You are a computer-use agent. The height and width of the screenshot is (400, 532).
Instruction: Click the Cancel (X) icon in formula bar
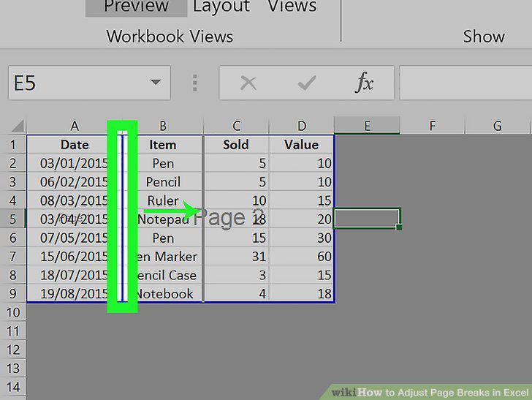pos(248,83)
